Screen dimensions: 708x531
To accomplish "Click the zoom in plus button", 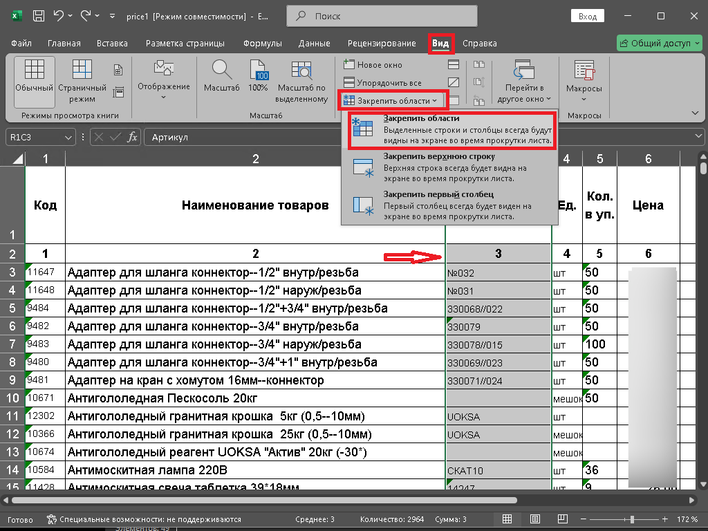I will (665, 519).
